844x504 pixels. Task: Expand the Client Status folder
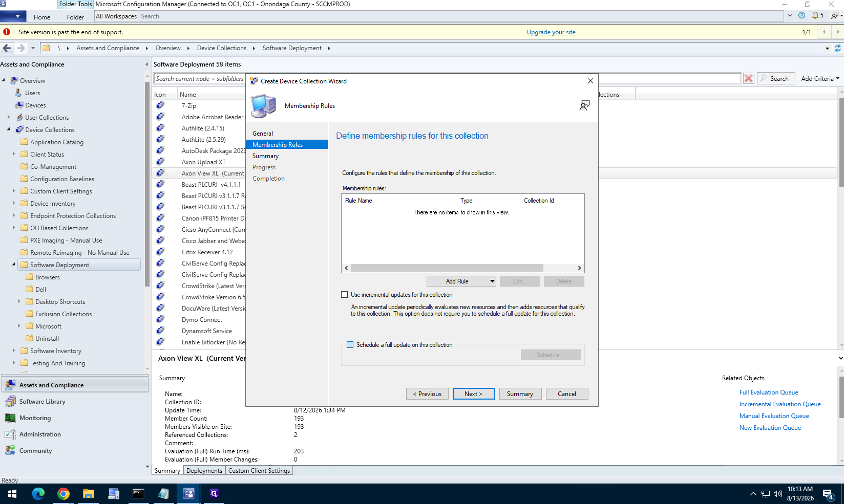[x=14, y=155]
